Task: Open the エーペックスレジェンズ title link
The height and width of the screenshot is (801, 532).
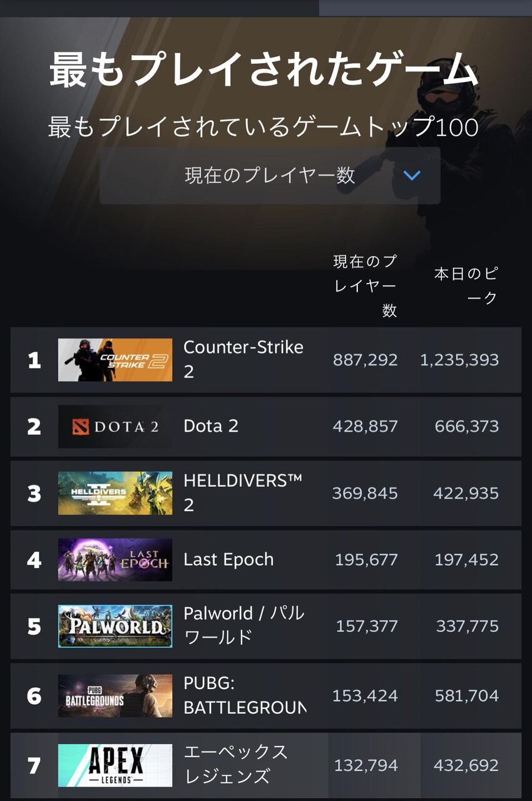Action: 235,764
